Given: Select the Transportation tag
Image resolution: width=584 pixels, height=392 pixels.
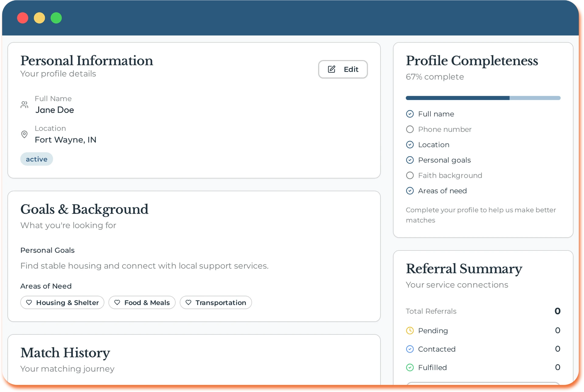Looking at the screenshot, I should (x=216, y=303).
